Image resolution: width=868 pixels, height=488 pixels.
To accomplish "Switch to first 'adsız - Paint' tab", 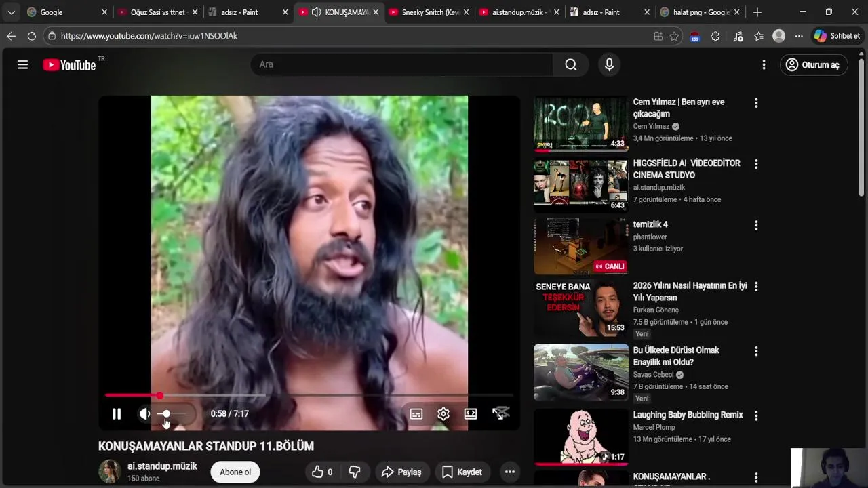I will [x=248, y=12].
